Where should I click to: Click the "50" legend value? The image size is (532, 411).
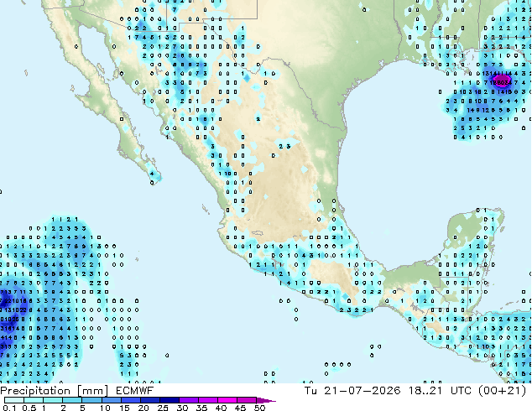[259, 408]
